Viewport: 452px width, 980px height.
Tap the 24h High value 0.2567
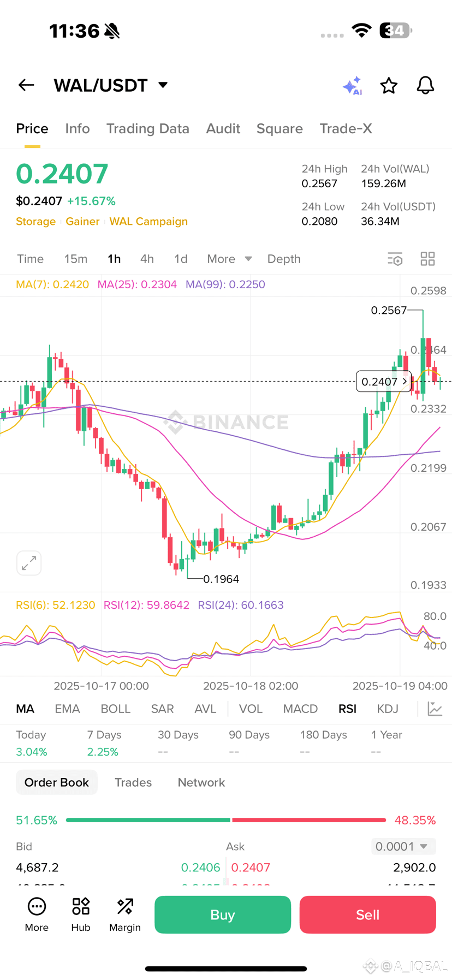(319, 183)
